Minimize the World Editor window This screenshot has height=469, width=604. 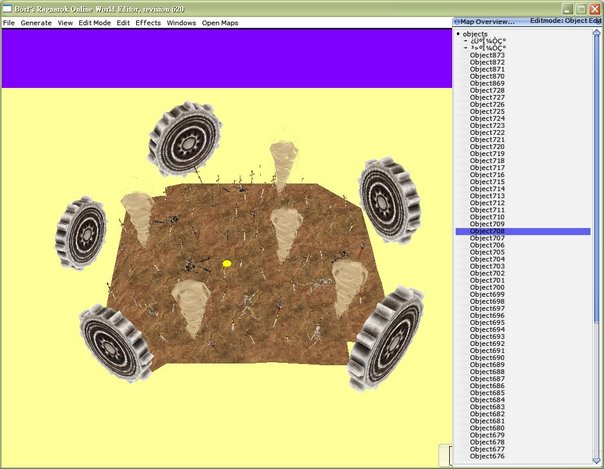[x=567, y=8]
